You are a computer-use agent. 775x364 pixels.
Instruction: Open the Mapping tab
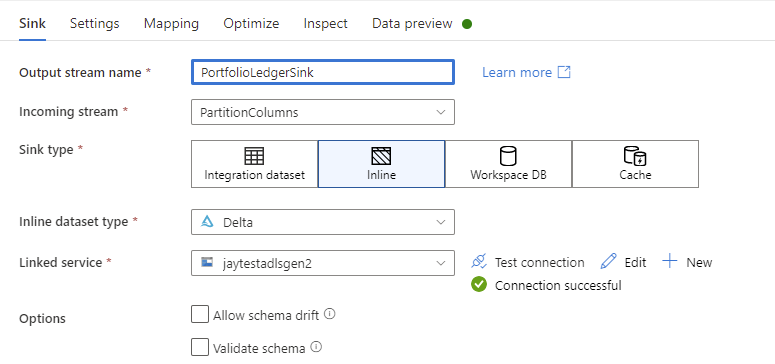(171, 24)
